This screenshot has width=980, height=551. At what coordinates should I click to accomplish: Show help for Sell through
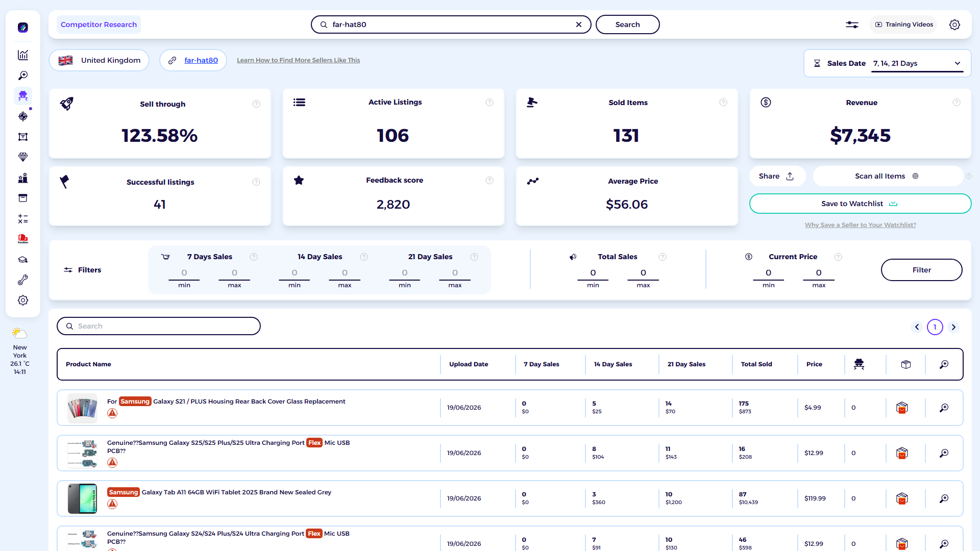point(256,104)
